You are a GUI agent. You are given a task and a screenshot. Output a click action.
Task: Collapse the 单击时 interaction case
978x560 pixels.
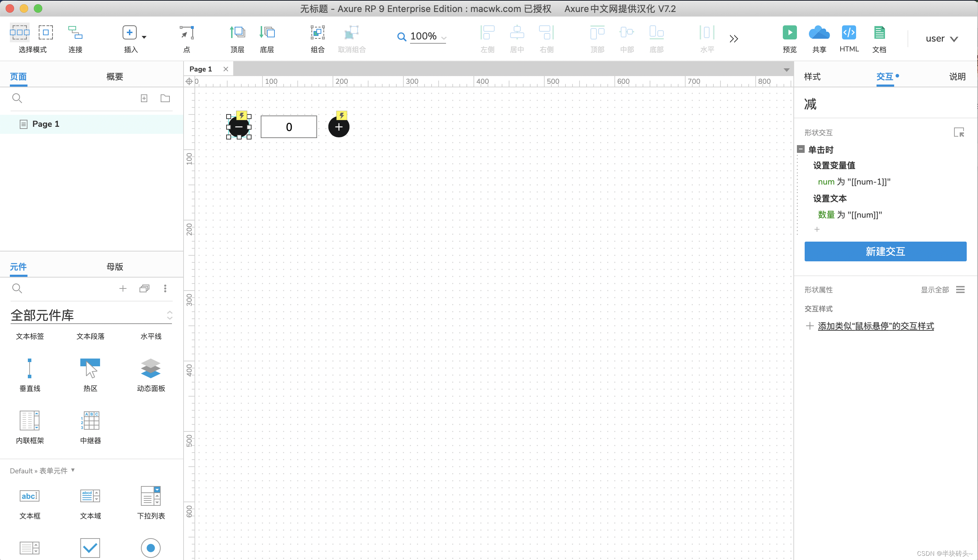click(801, 149)
